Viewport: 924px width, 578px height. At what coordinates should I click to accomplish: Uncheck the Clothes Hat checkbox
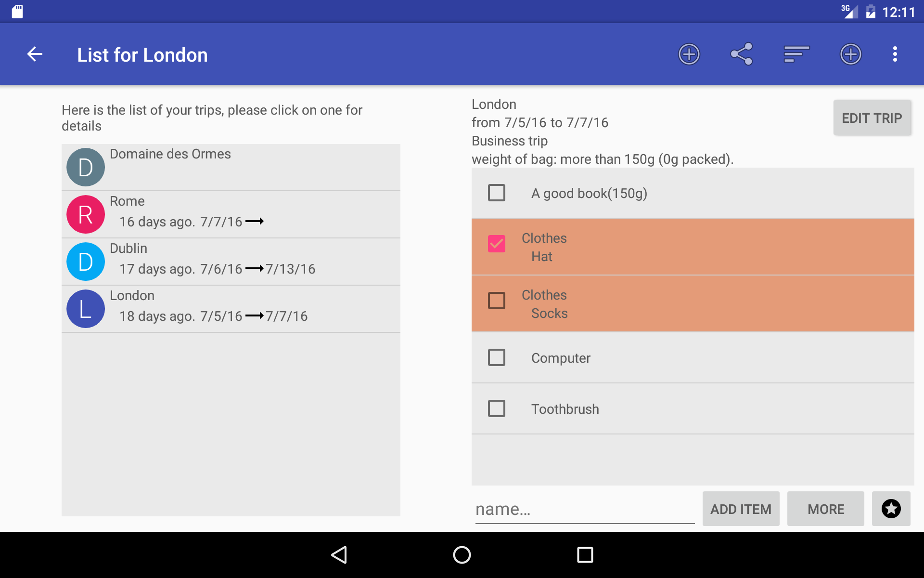click(497, 244)
